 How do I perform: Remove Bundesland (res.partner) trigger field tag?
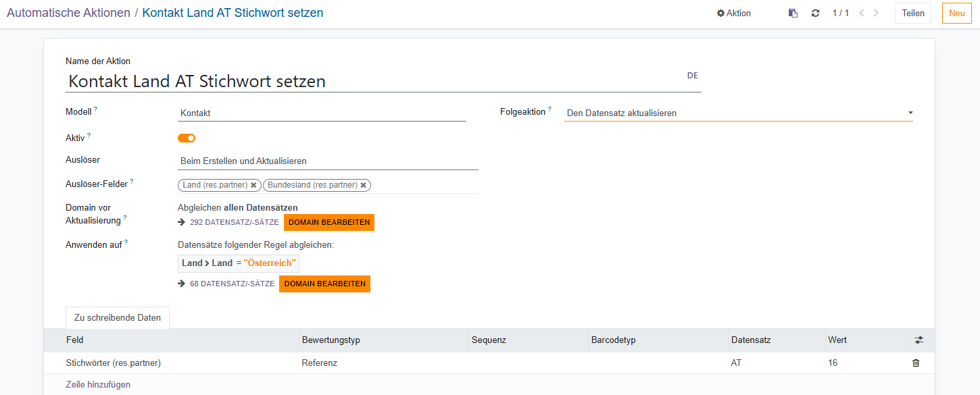coord(363,185)
